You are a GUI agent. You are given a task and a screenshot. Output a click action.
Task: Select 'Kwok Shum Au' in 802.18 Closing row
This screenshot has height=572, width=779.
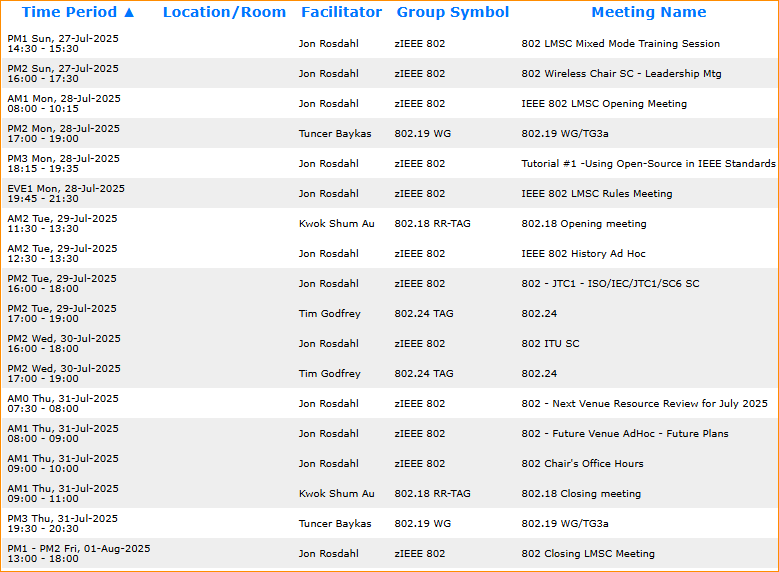click(x=336, y=493)
